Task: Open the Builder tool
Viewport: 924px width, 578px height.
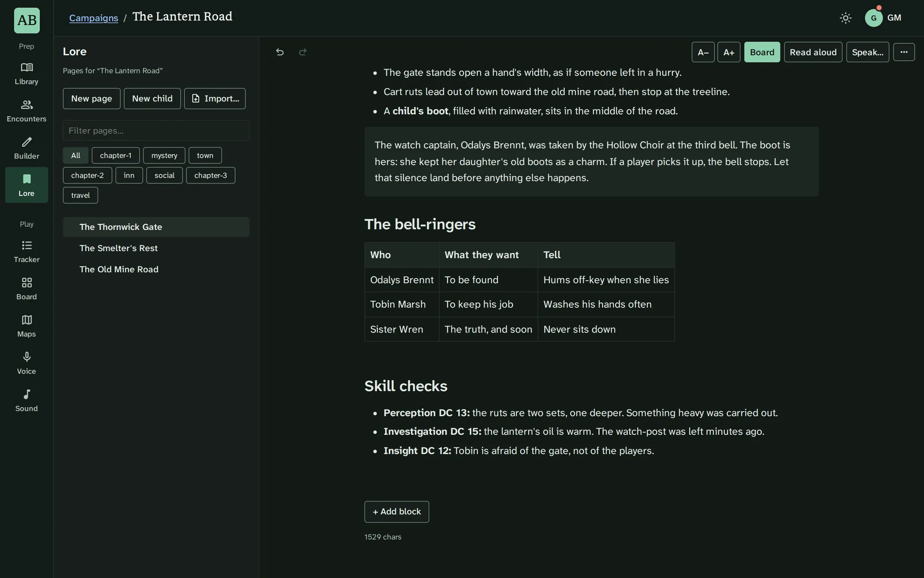Action: coord(26,148)
